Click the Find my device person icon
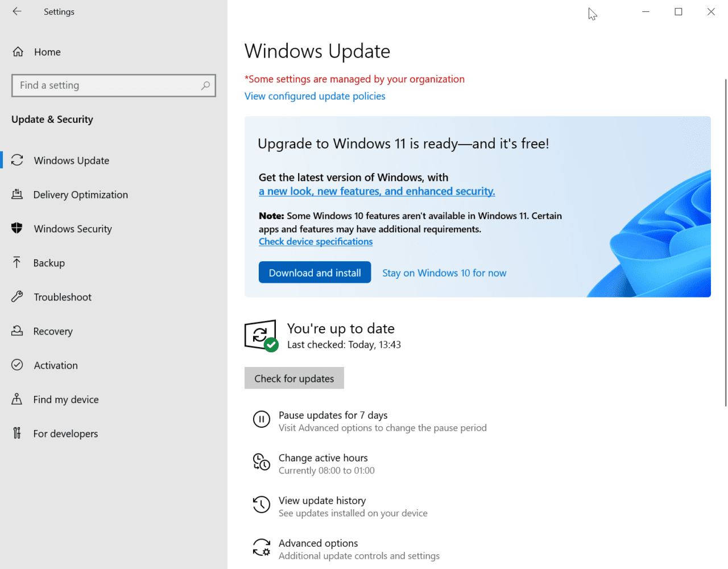 (x=17, y=399)
